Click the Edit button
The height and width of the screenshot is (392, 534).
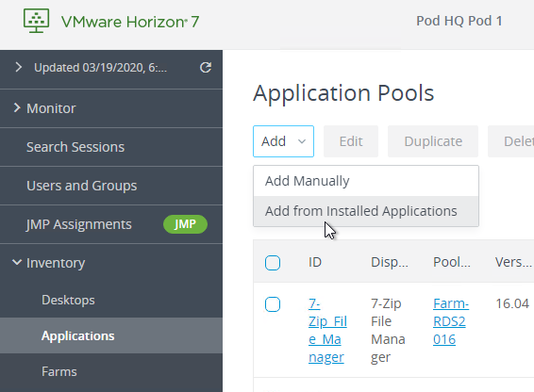tap(351, 141)
